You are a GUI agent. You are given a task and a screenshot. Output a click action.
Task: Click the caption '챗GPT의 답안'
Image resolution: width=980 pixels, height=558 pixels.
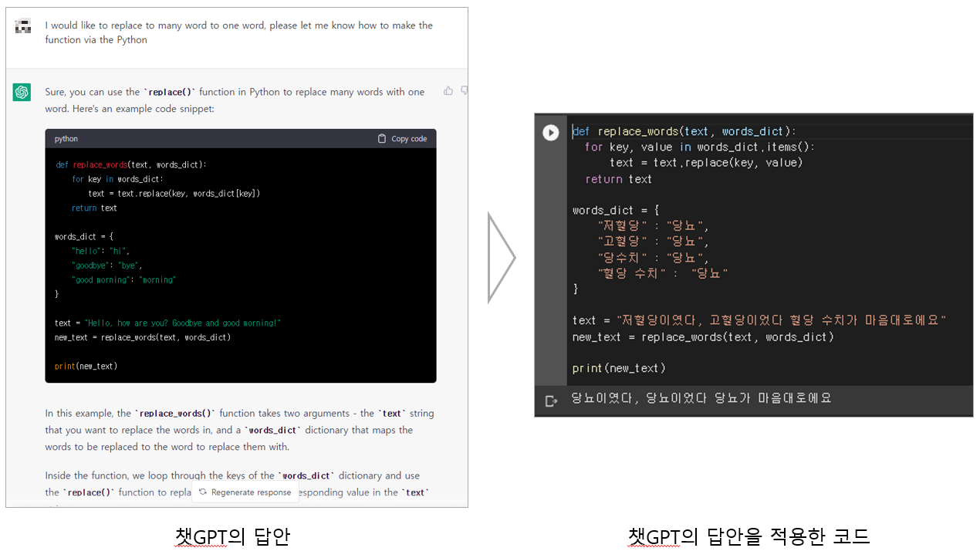232,536
